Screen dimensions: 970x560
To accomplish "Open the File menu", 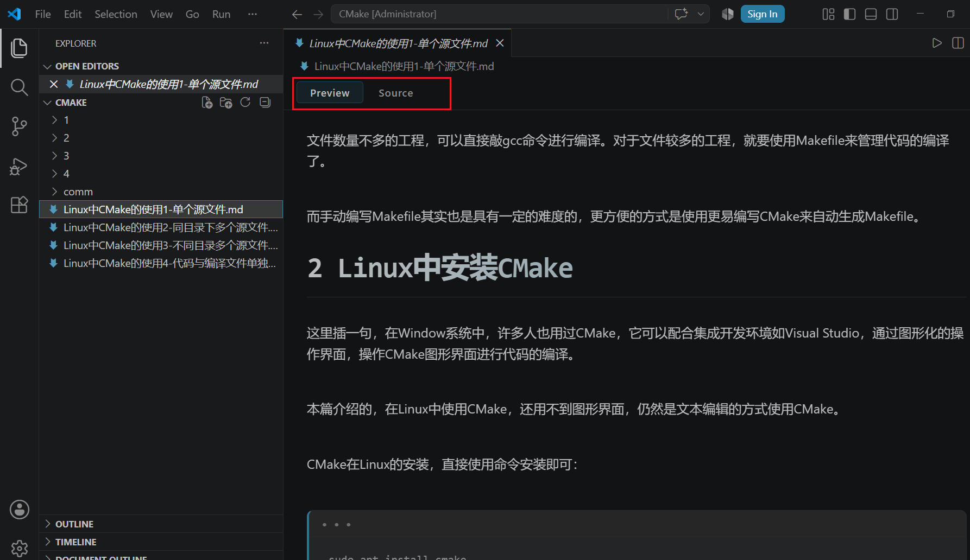I will [x=43, y=14].
